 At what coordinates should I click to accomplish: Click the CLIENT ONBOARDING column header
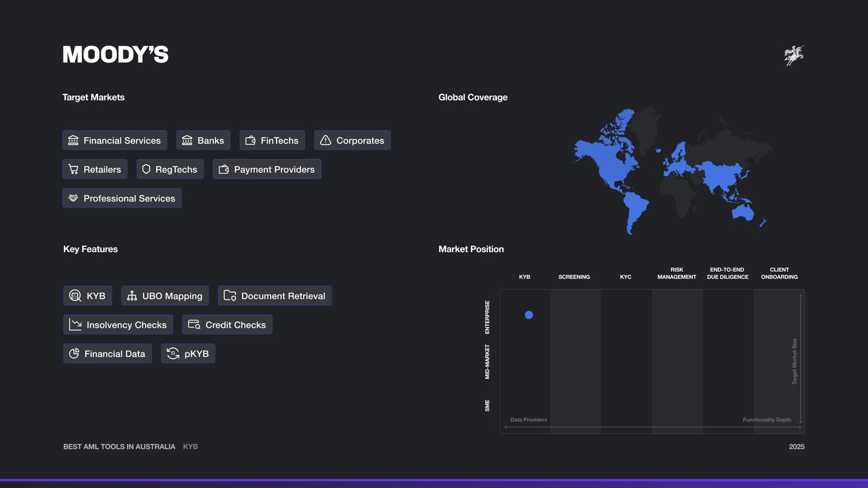(x=779, y=273)
